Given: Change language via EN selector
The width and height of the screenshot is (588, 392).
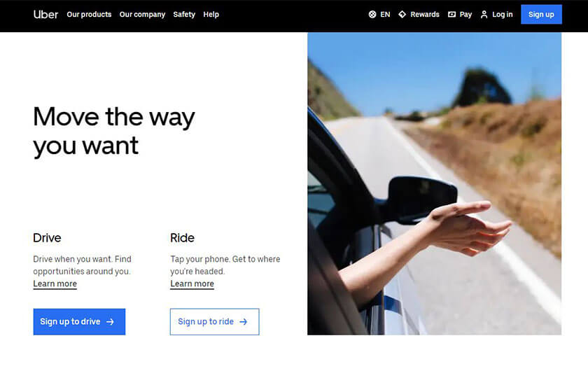Looking at the screenshot, I should (379, 14).
